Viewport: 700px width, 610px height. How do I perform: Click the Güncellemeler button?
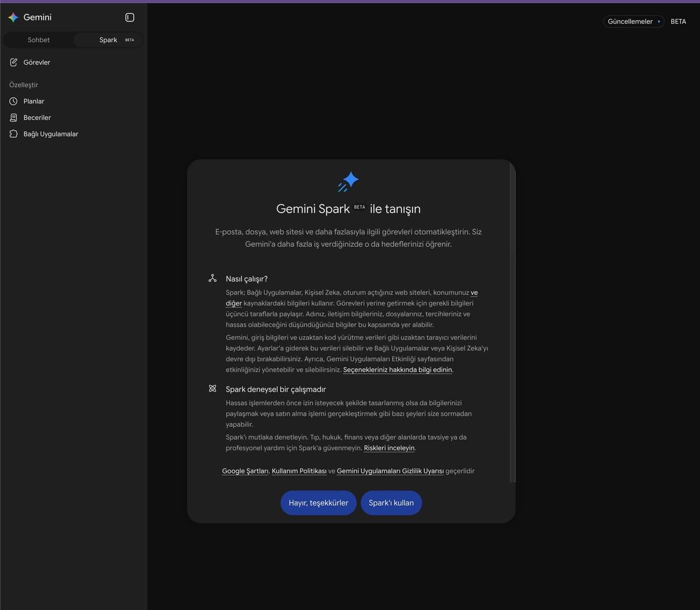[x=633, y=22]
